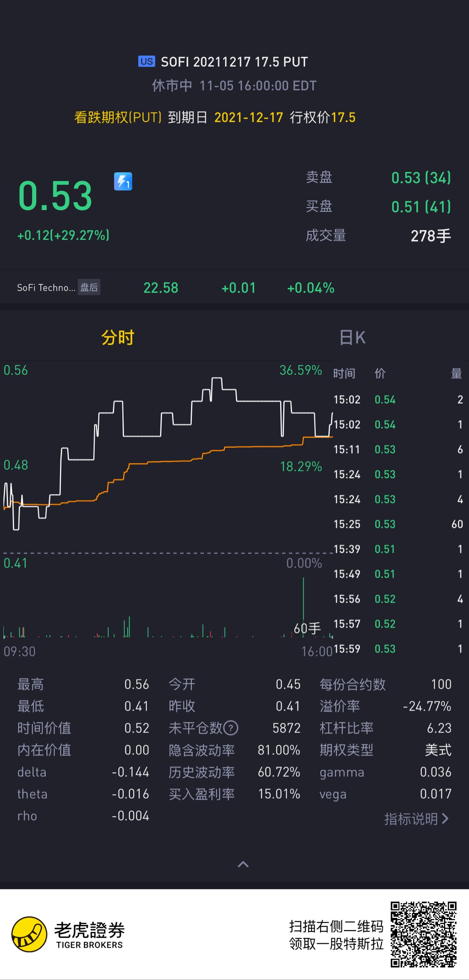The width and height of the screenshot is (469, 980).
Task: Tap the blue lightning bolt icon
Action: (123, 181)
